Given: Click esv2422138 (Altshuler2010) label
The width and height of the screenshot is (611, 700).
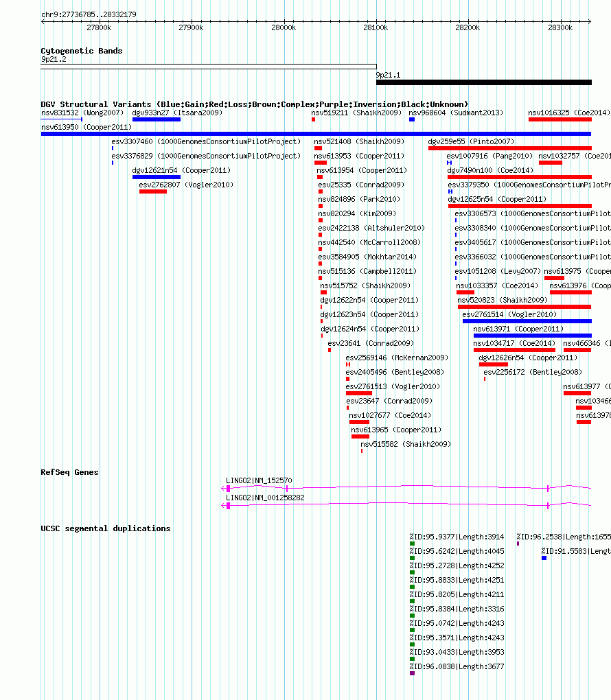Looking at the screenshot, I should [x=371, y=228].
